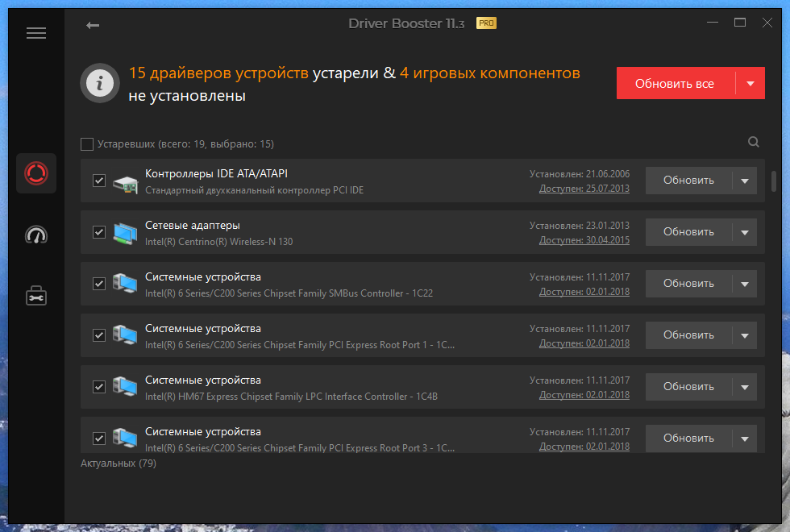
Task: Open the speedometer boost sidebar icon
Action: [36, 235]
